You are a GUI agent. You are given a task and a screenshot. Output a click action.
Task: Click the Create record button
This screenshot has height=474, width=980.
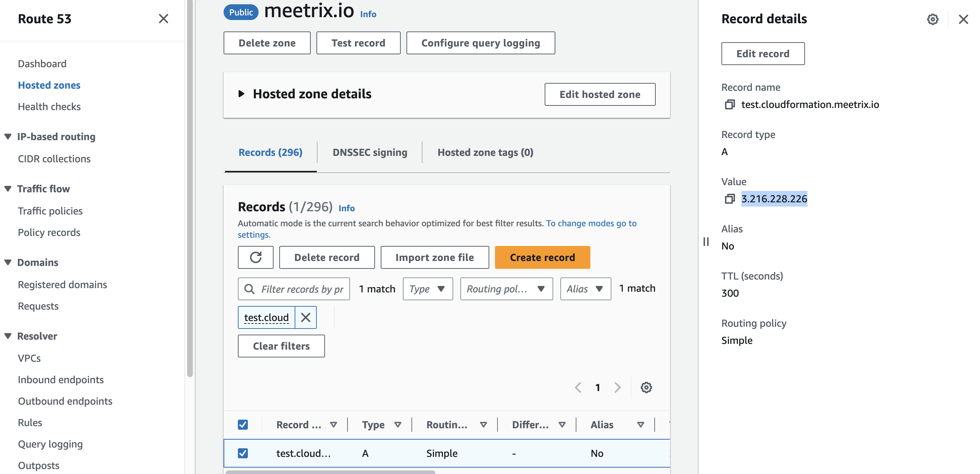coord(542,257)
